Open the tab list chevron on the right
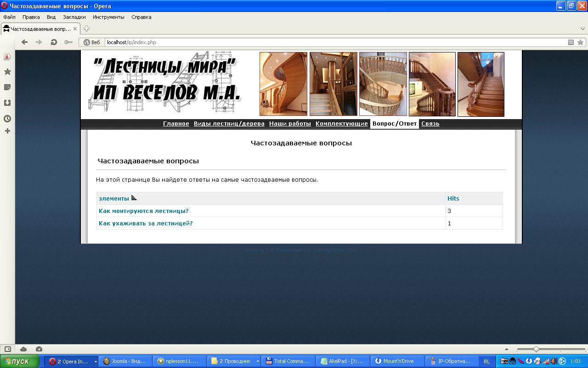588x368 pixels. coord(582,28)
